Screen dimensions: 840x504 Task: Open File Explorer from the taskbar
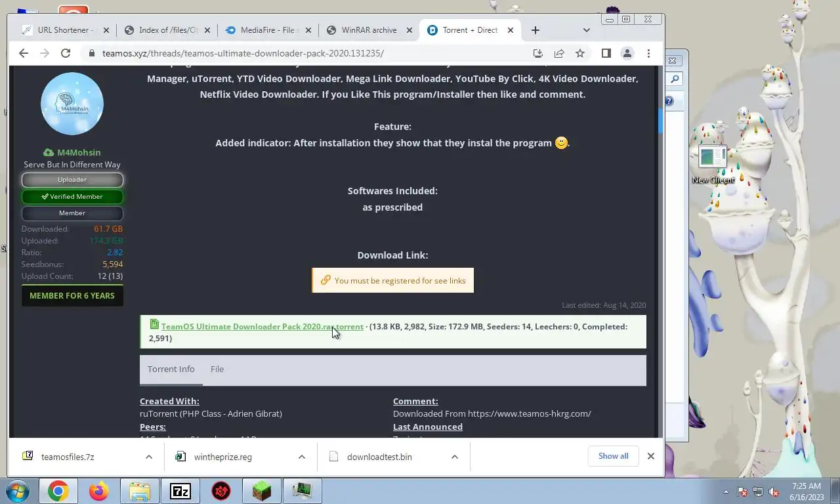click(139, 491)
